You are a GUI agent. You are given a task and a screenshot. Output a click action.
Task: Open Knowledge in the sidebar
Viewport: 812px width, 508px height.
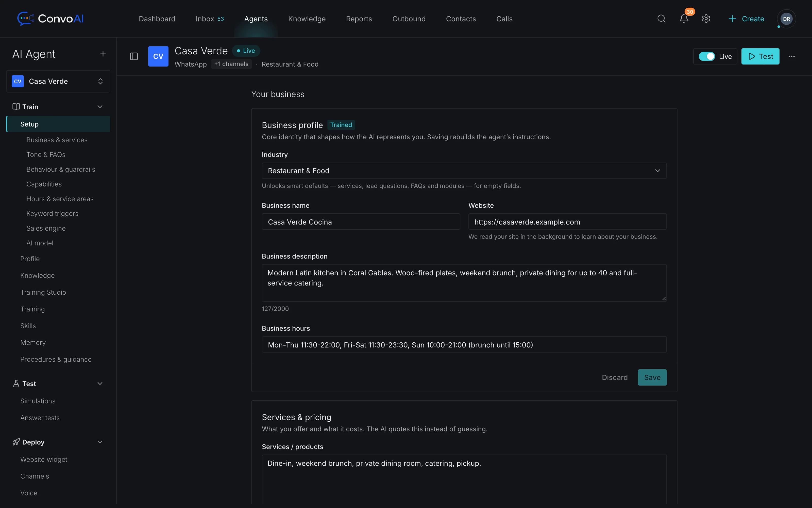point(37,276)
